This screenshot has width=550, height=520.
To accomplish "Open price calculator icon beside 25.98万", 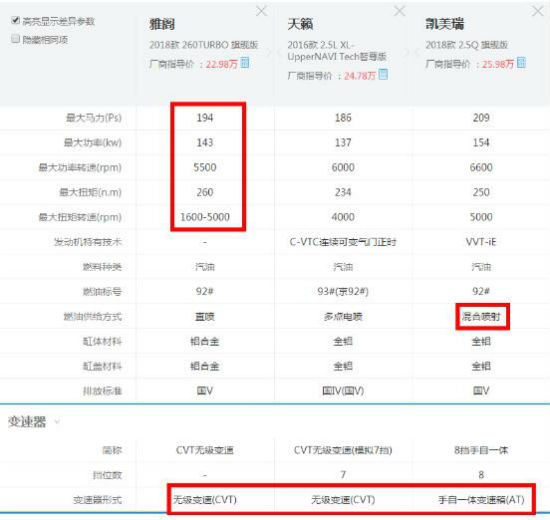I will tap(522, 63).
